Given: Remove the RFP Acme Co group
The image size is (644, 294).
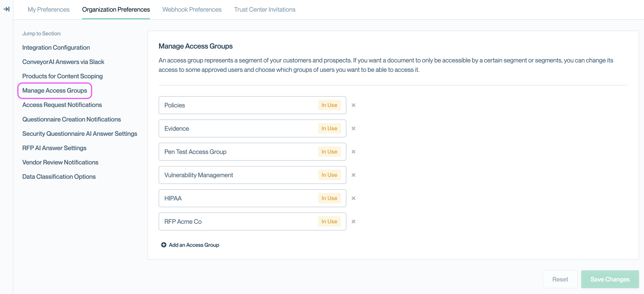Looking at the screenshot, I should pos(353,222).
